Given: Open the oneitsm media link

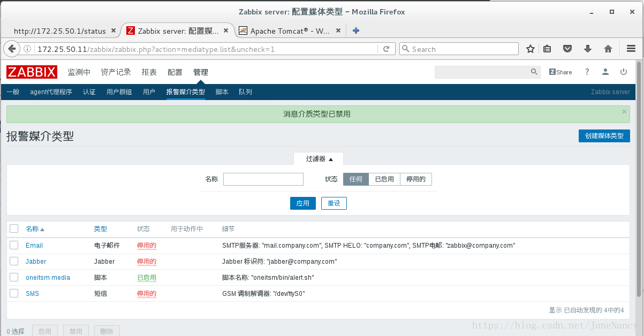Looking at the screenshot, I should (x=48, y=278).
